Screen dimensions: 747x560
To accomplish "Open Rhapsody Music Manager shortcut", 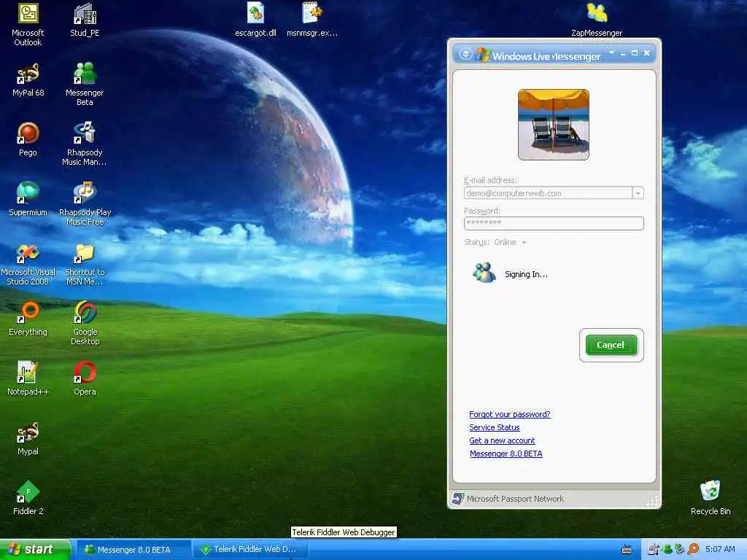I will point(85,144).
